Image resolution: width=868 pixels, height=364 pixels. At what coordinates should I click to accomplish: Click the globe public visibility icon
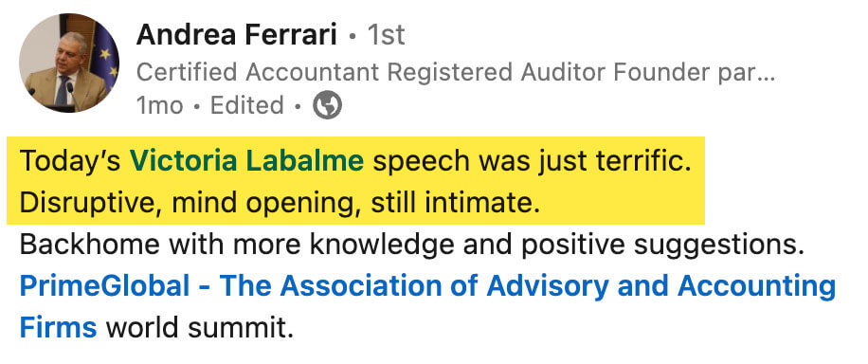(x=327, y=104)
